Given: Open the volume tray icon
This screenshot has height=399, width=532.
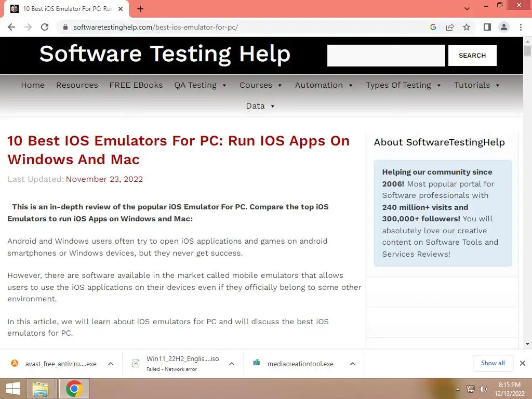Looking at the screenshot, I should pyautogui.click(x=483, y=389).
